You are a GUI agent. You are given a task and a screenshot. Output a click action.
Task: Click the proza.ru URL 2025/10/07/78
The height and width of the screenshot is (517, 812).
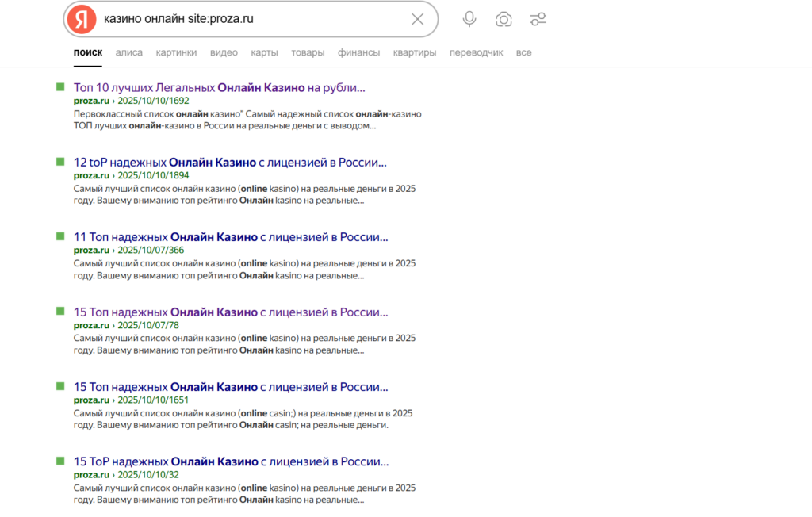pyautogui.click(x=126, y=325)
